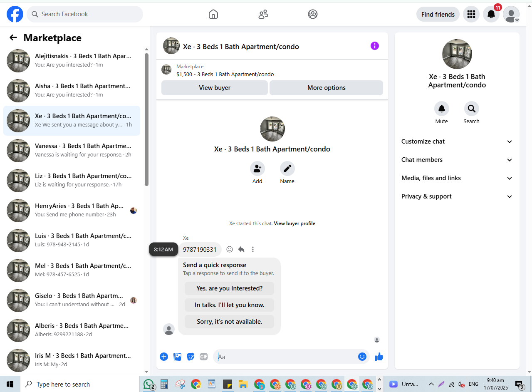
Task: Add people to the chat
Action: pyautogui.click(x=257, y=169)
